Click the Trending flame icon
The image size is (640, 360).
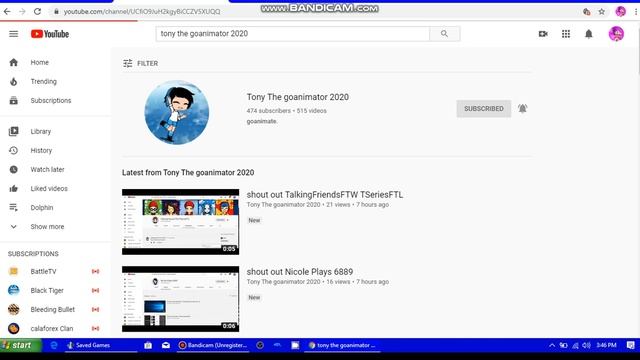(x=13, y=82)
